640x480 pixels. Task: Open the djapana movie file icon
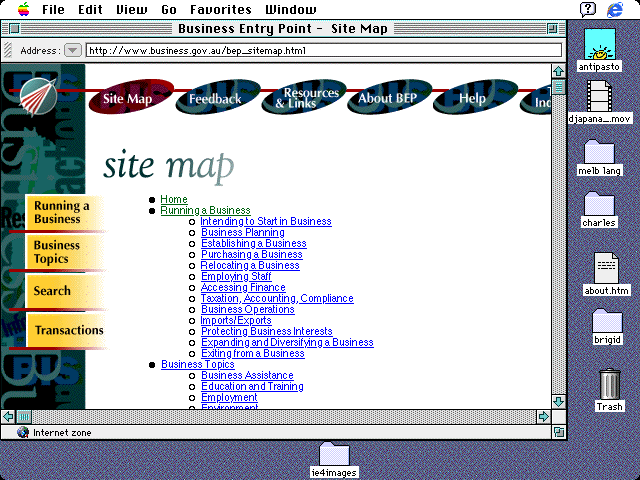pyautogui.click(x=599, y=96)
